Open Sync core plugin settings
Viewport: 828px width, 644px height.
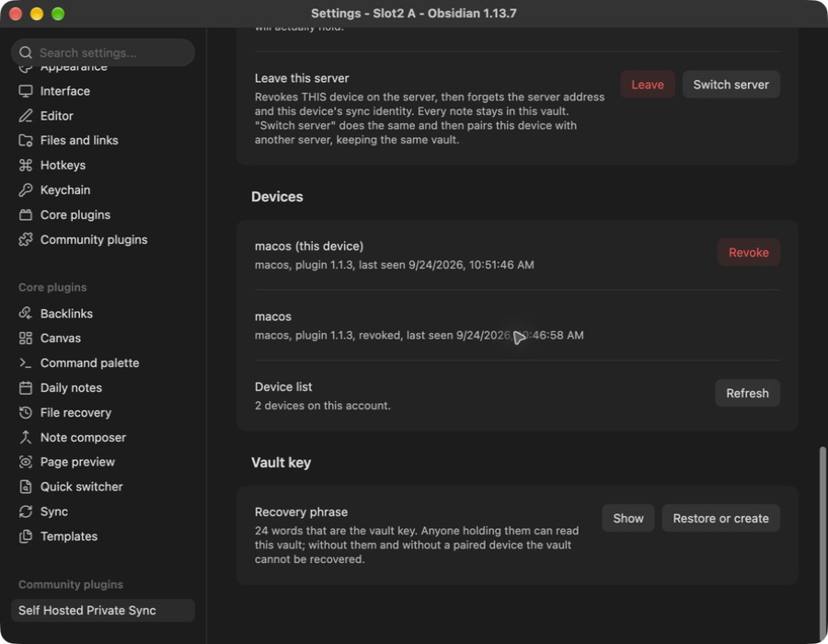coord(103,512)
